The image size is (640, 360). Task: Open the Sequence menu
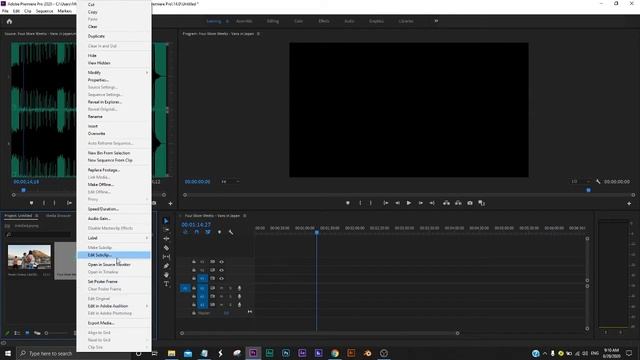click(x=44, y=11)
